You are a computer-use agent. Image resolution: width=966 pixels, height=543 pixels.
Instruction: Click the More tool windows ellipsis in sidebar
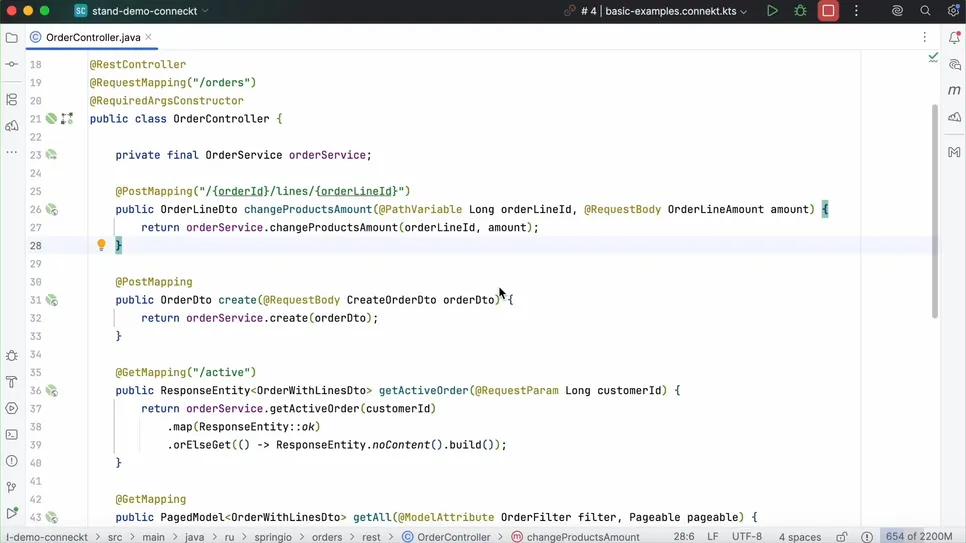coord(12,152)
